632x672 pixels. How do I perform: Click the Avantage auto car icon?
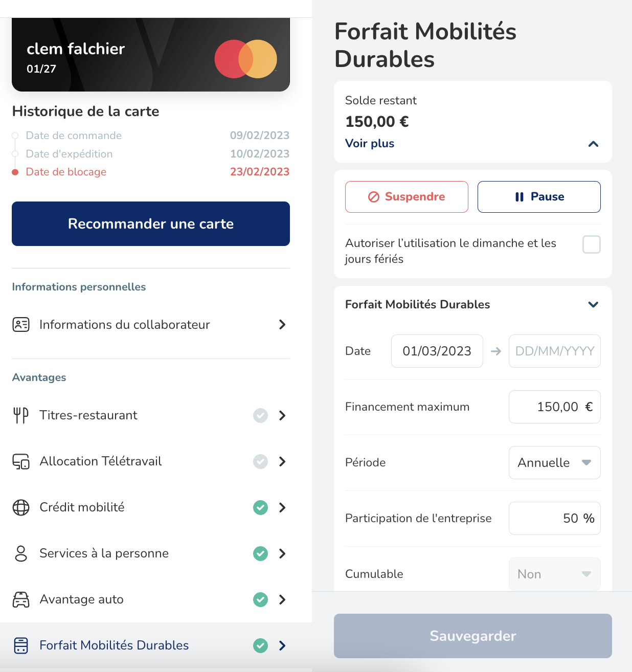[21, 599]
